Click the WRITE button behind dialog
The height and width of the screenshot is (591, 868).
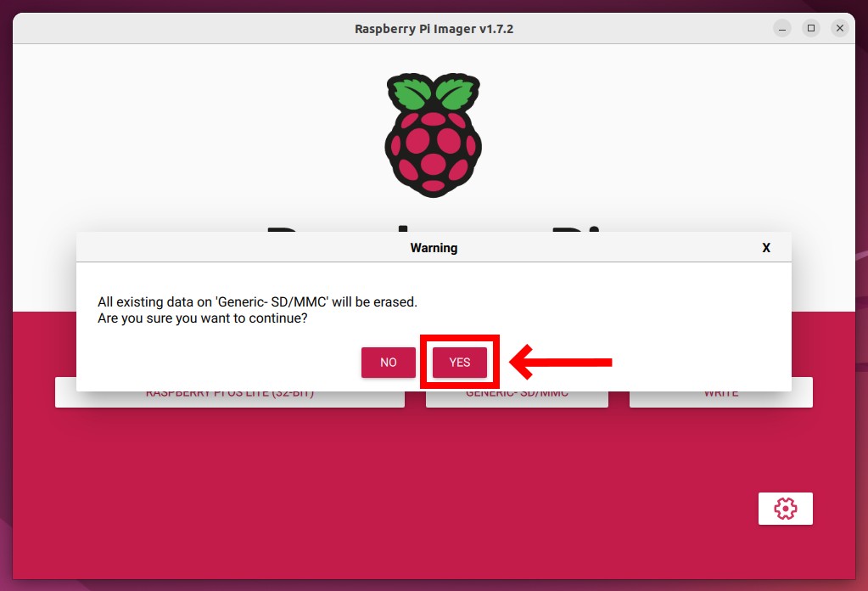click(720, 399)
